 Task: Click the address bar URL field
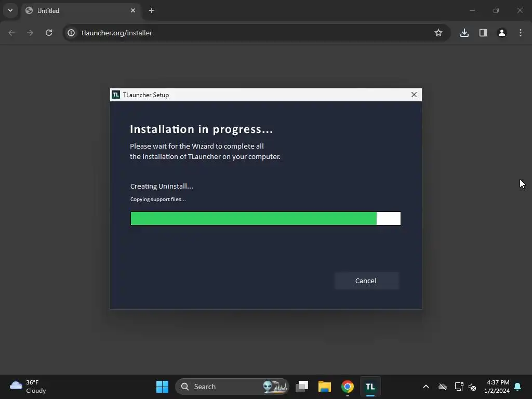pyautogui.click(x=256, y=33)
